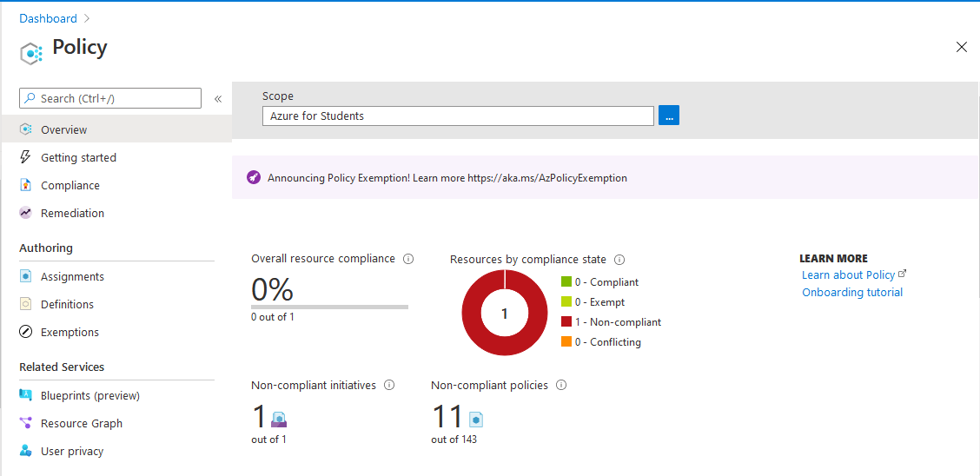Viewport: 980px width, 476px height.
Task: Click the '0 - Compliant' legend label
Action: [x=607, y=282]
